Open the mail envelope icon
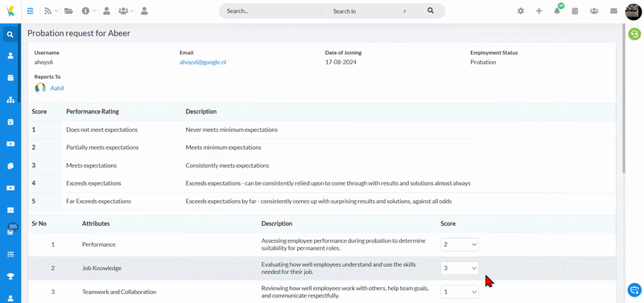Image resolution: width=644 pixels, height=303 pixels. pos(613,11)
